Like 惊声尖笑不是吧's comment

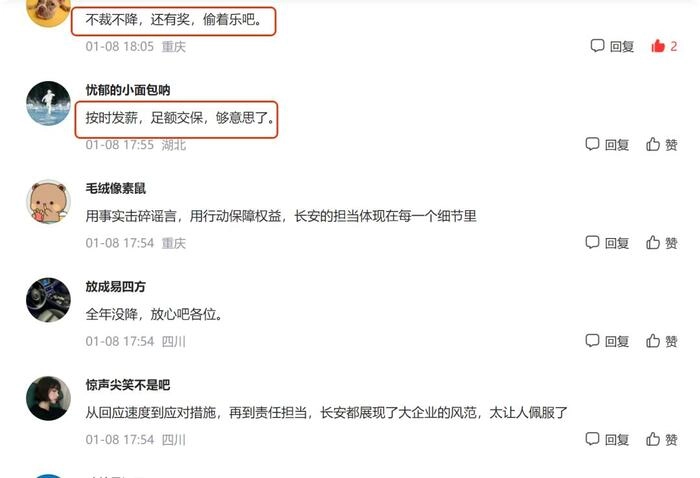[x=662, y=439]
